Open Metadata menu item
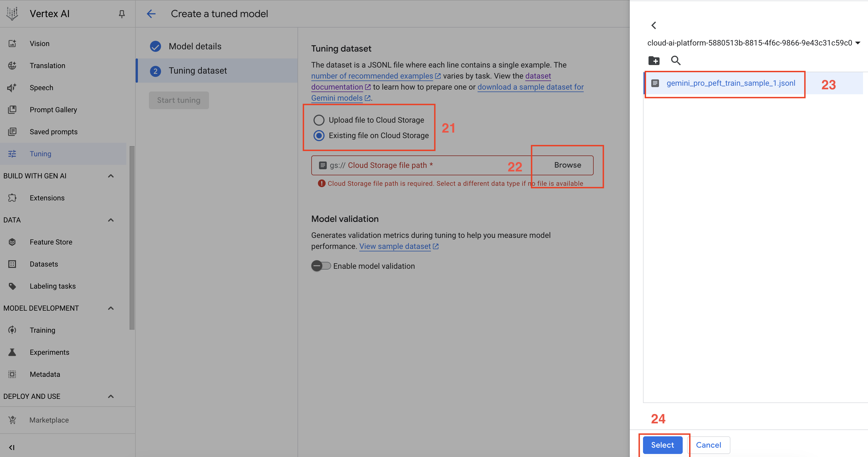 63,374
